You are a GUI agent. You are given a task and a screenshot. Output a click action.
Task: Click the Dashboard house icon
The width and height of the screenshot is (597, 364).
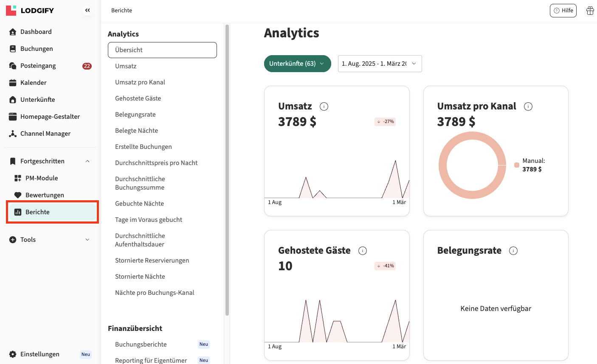pos(13,32)
